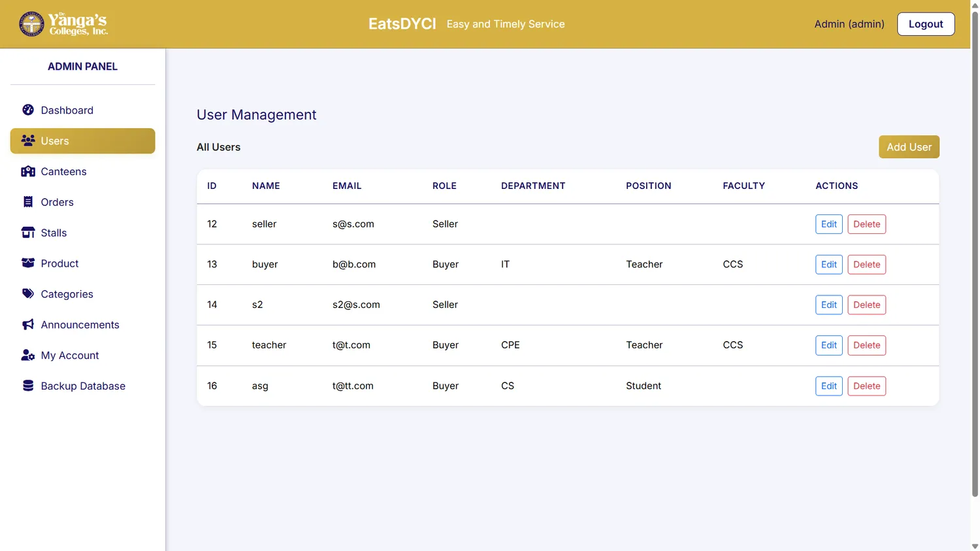Image resolution: width=980 pixels, height=551 pixels.
Task: Open Backup Database page
Action: tap(82, 386)
